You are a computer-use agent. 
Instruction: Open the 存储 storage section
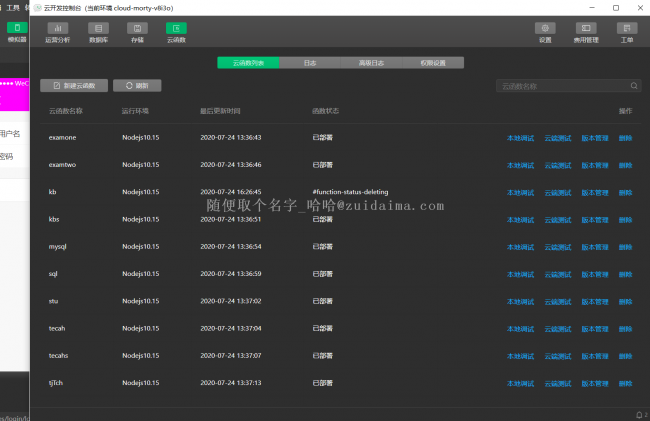coord(137,32)
